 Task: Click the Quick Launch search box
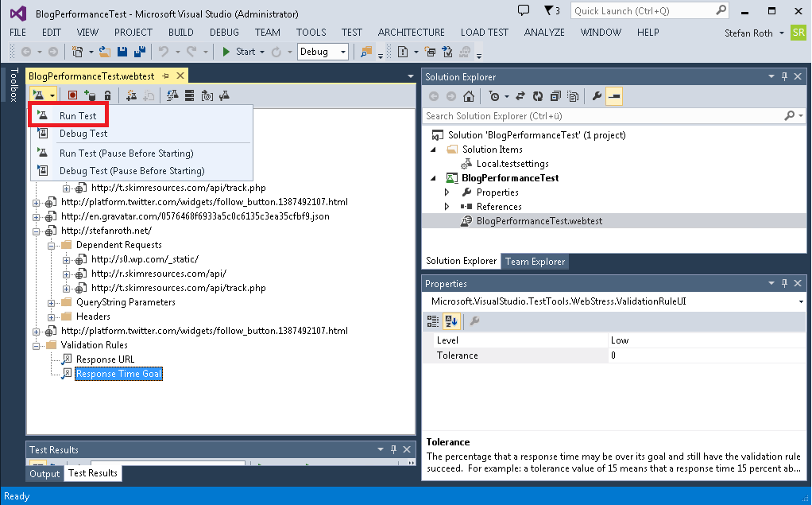[649, 11]
